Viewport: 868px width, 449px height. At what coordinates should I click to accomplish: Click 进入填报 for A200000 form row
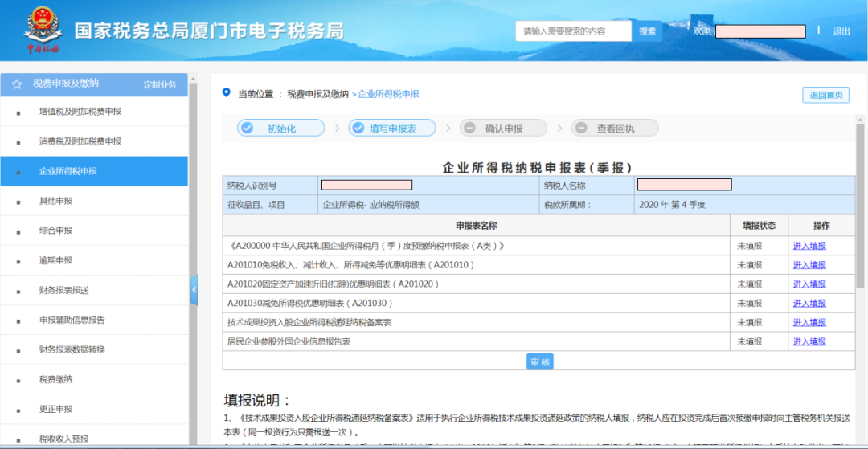[x=809, y=246]
